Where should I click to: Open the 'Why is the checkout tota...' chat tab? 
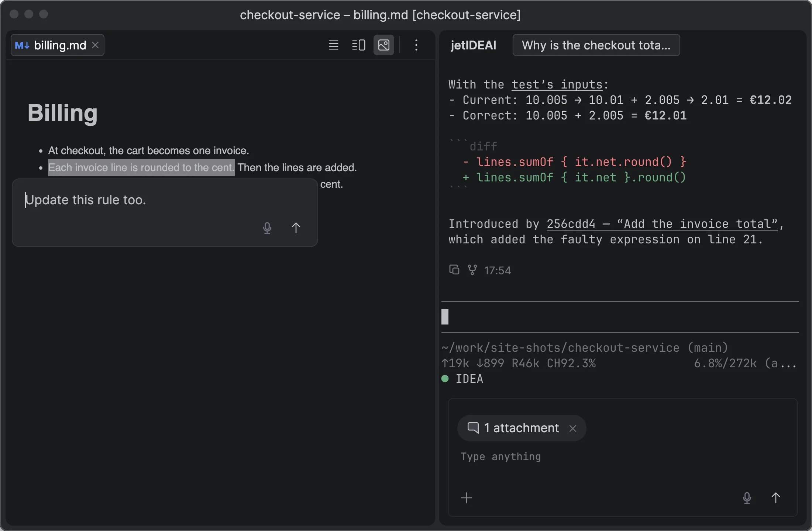pyautogui.click(x=596, y=45)
